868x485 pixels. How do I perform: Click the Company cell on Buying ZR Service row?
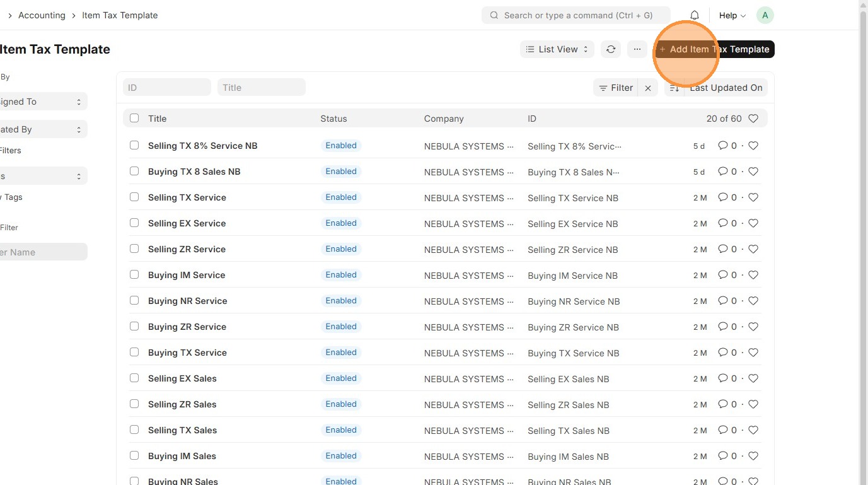[x=469, y=327]
